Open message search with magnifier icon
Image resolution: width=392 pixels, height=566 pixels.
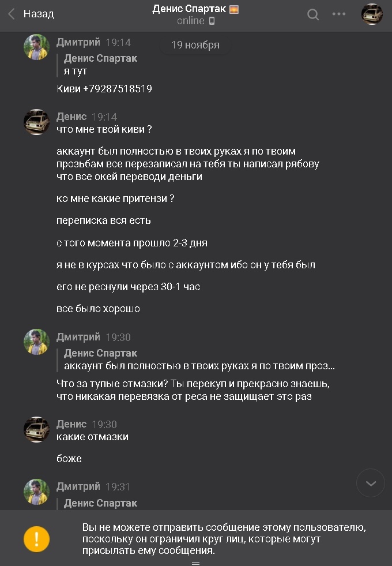point(313,14)
